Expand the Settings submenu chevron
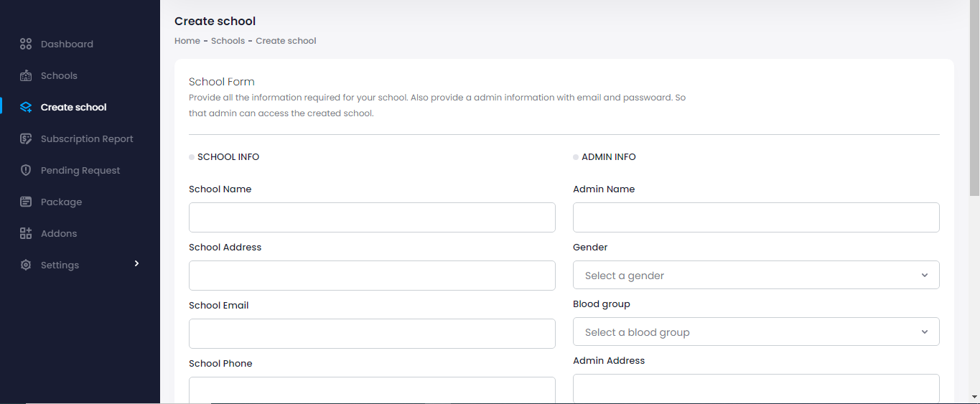This screenshot has height=404, width=980. click(x=136, y=264)
